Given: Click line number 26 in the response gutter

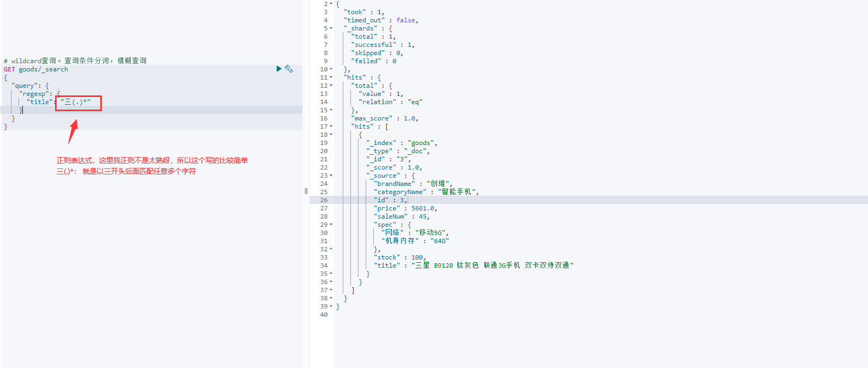Looking at the screenshot, I should tap(324, 200).
